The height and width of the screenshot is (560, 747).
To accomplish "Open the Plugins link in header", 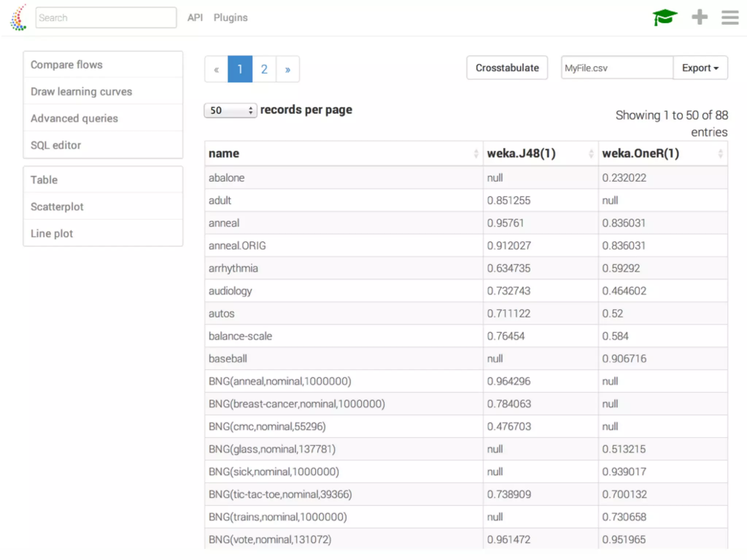I will [230, 17].
